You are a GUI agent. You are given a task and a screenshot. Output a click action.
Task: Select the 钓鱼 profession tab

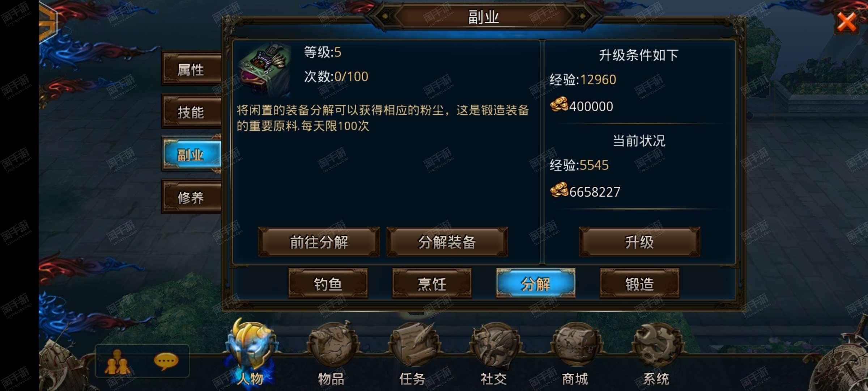[328, 283]
